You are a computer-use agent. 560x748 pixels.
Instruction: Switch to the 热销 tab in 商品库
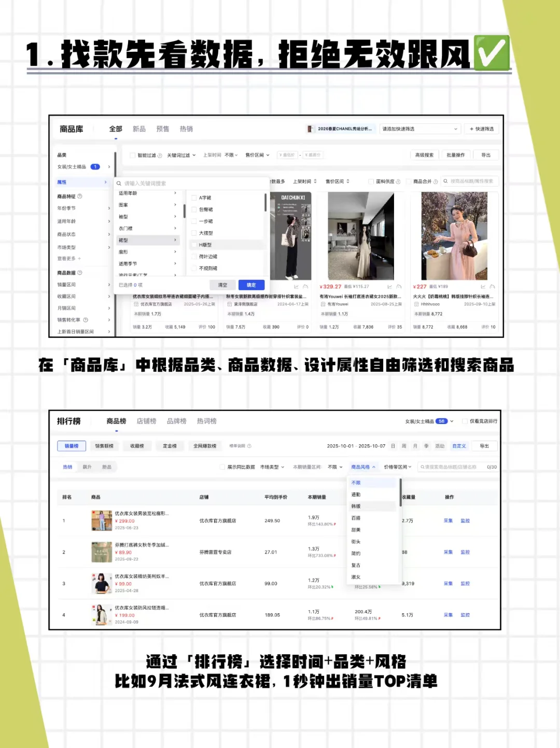(187, 129)
